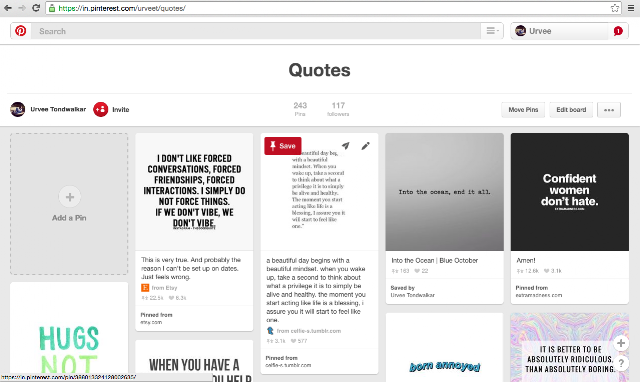Viewport: 640px width, 382px height.
Task: Click the Etsy source icon
Action: 145,288
